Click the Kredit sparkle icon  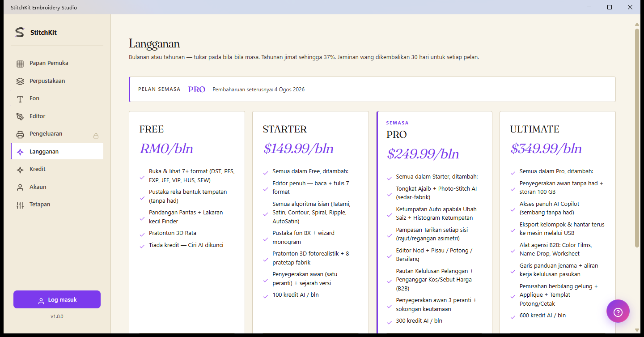[x=20, y=170]
